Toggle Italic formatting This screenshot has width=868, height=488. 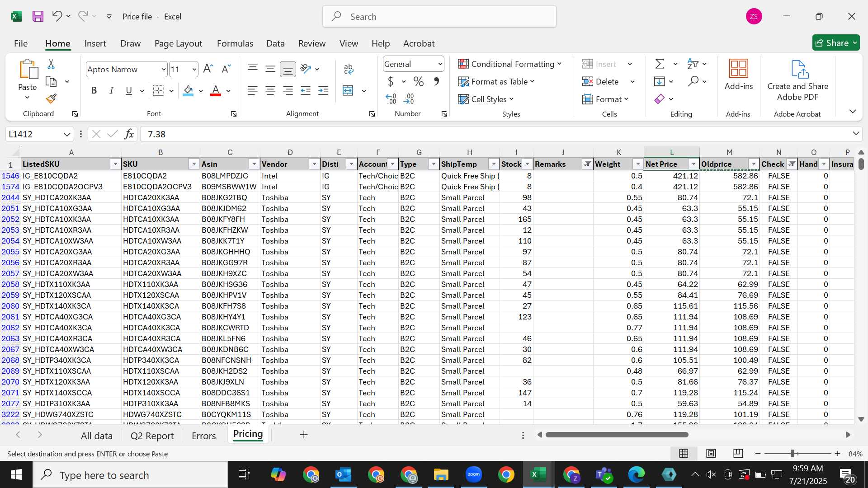pos(111,91)
